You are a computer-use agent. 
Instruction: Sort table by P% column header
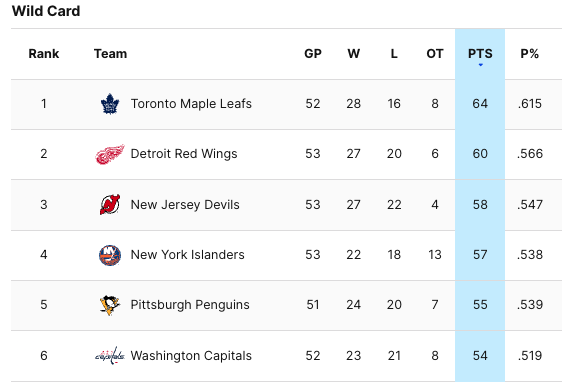point(529,54)
